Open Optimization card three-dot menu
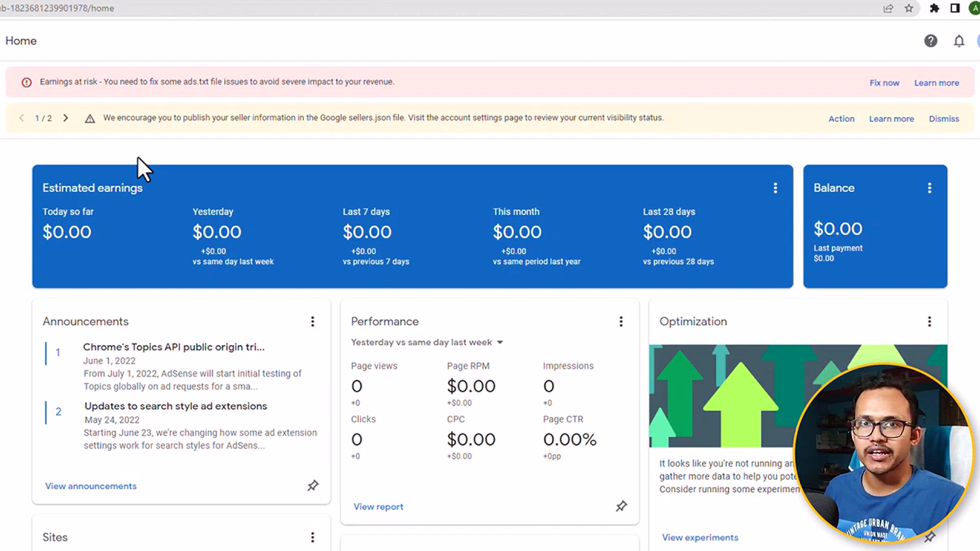Screen dimensions: 980x551 (x=929, y=321)
